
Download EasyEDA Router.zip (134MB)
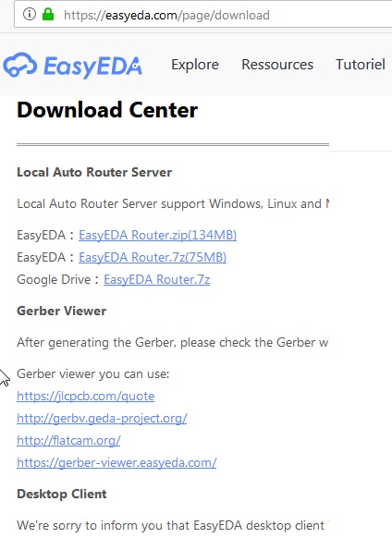pos(157,236)
